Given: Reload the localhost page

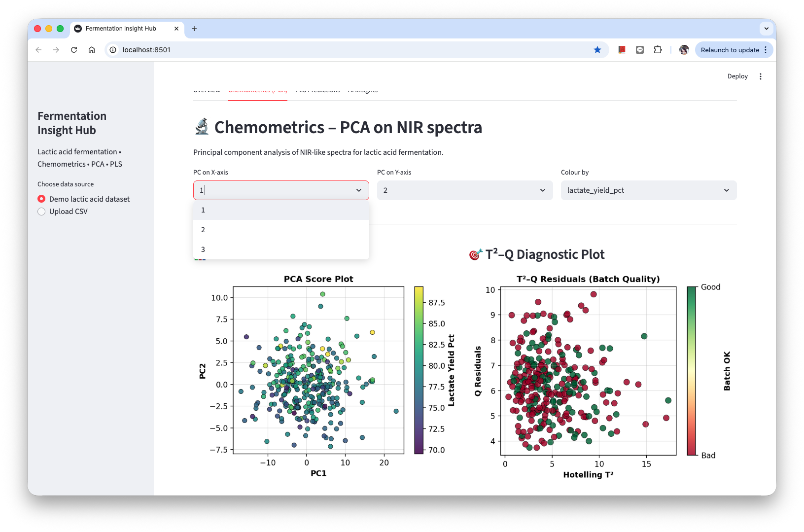Looking at the screenshot, I should click(x=74, y=50).
